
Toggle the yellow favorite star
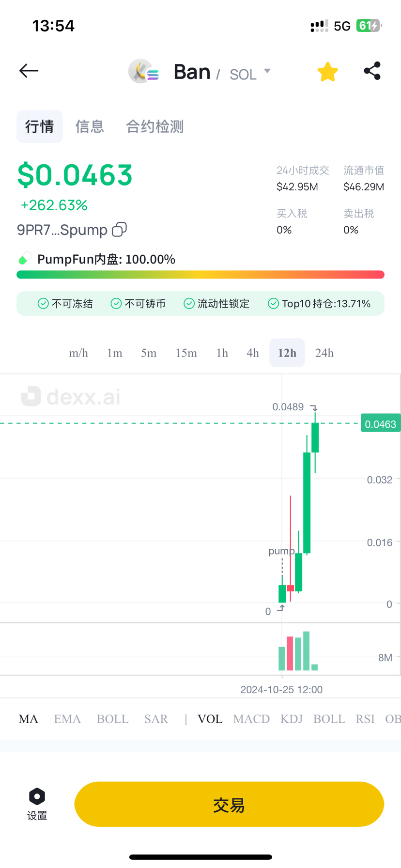(327, 72)
